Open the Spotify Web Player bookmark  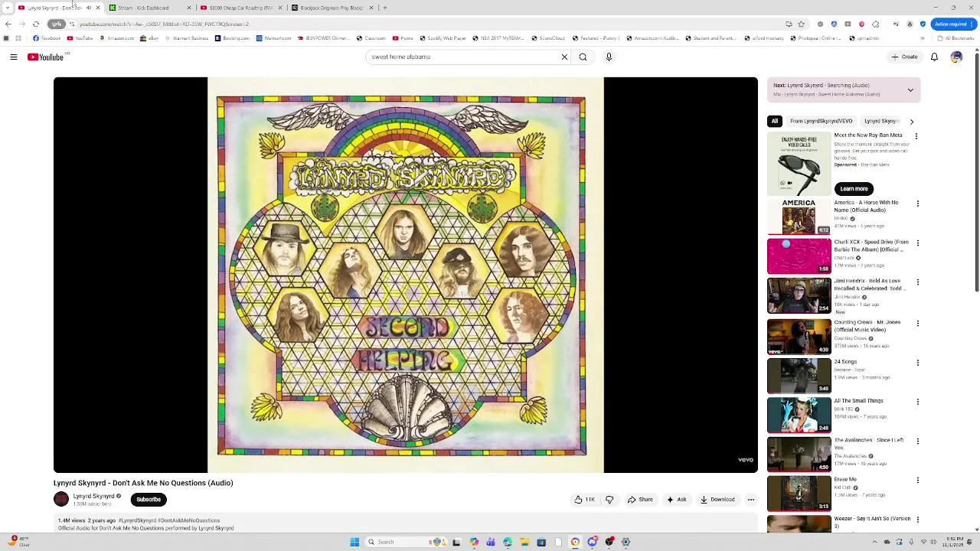coord(443,38)
